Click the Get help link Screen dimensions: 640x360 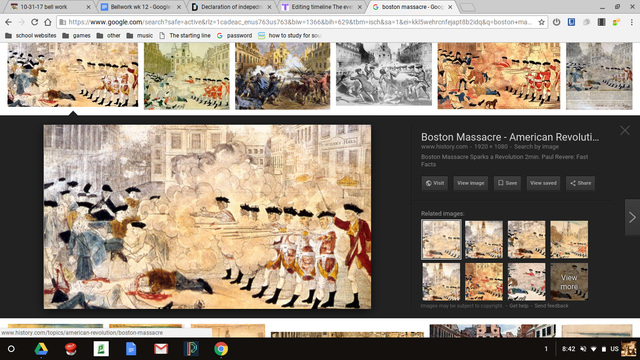click(519, 306)
